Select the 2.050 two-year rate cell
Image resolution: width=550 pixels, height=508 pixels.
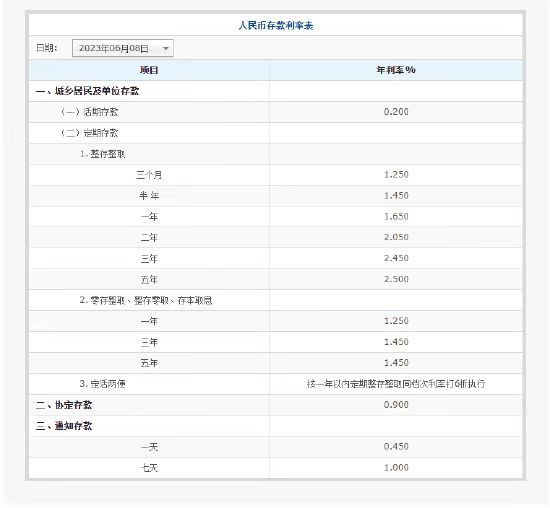click(396, 237)
